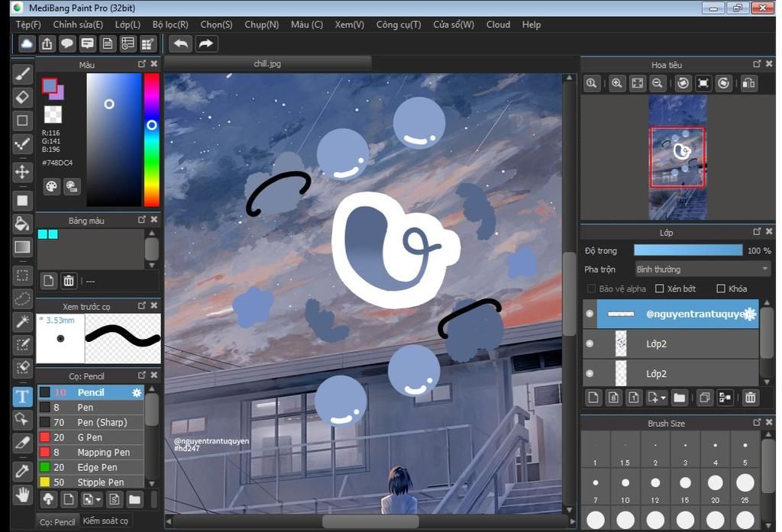Click the rainbow hue bar

pos(152,140)
